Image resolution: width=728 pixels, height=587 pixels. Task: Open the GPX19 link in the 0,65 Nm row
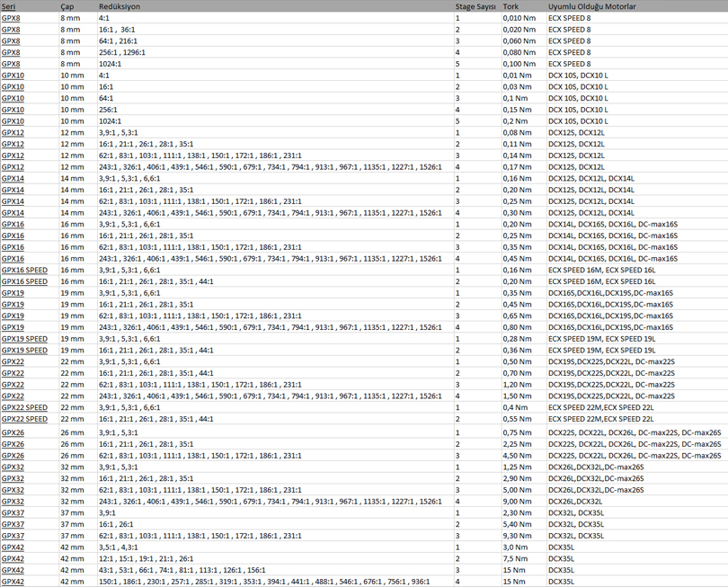(x=13, y=316)
